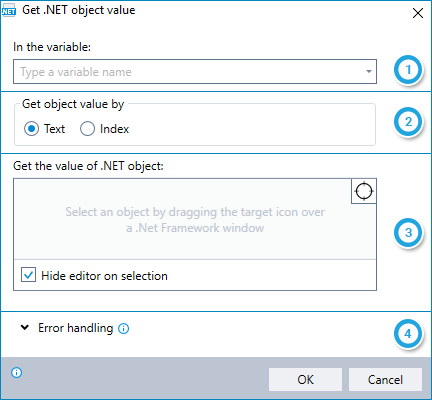
Task: Click the target crosshair selector icon
Action: 364,191
